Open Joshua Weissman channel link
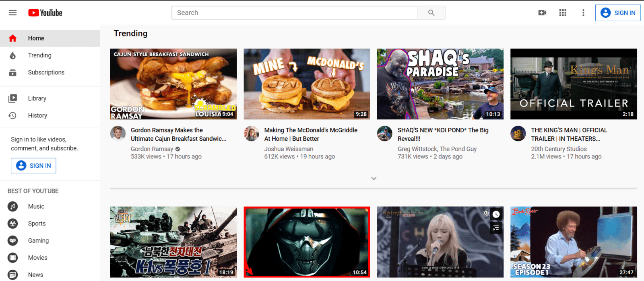This screenshot has height=281, width=644. 288,149
